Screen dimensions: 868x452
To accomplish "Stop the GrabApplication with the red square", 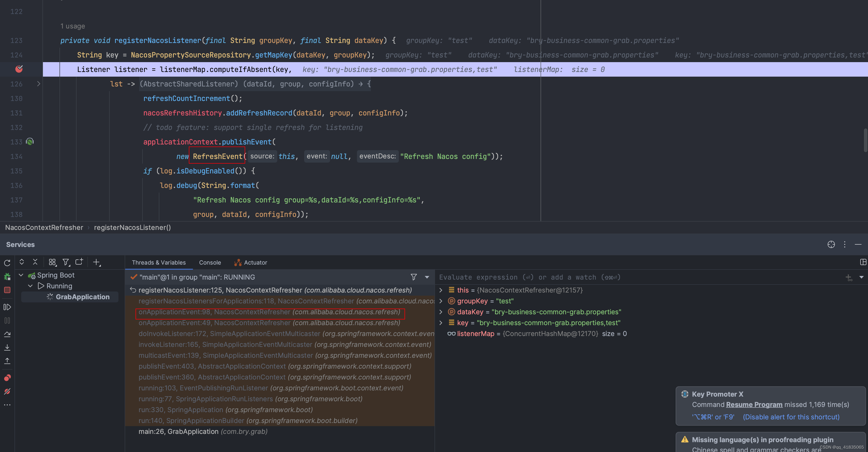I will [7, 290].
